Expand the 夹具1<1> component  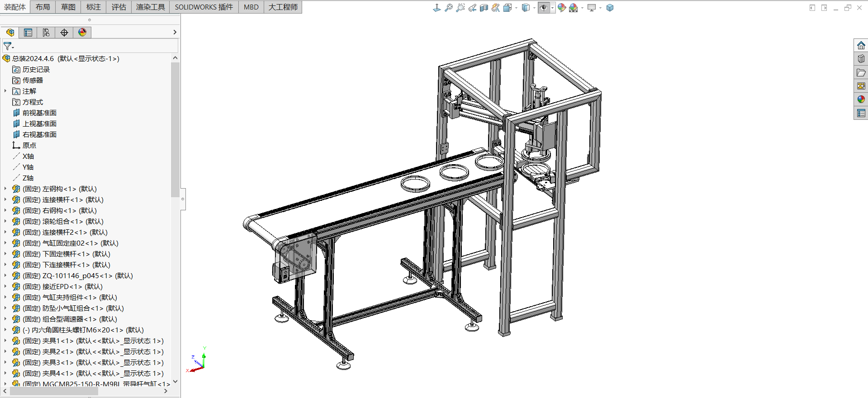(x=5, y=341)
